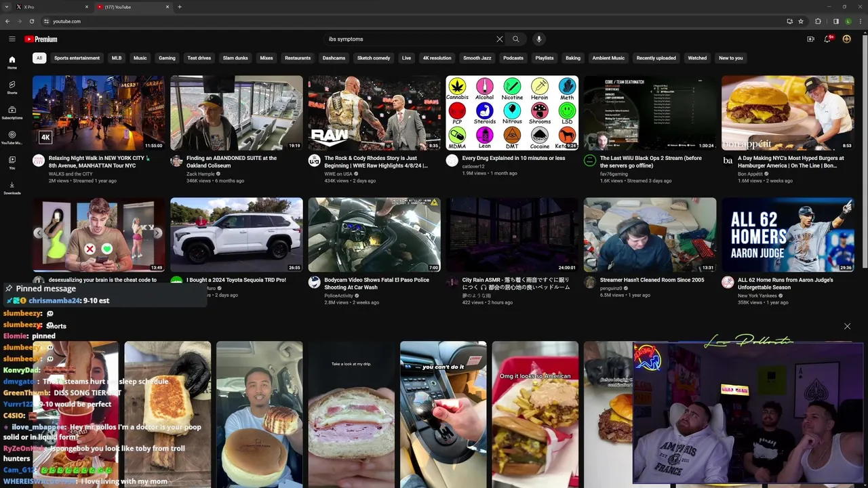Open the Last WiiU Black Ops 2 Stream thumbnail

[x=650, y=113]
